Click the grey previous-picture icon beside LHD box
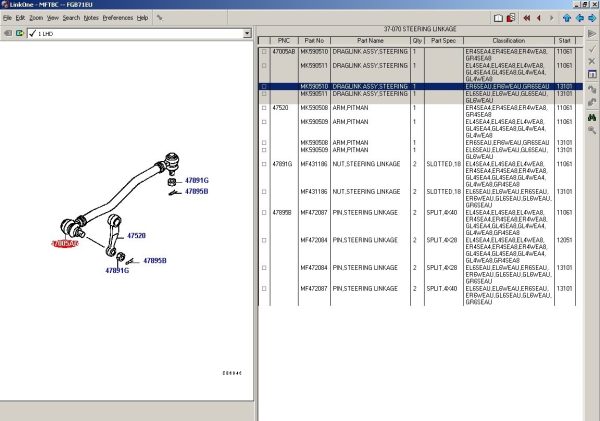The image size is (600, 421). coord(8,34)
